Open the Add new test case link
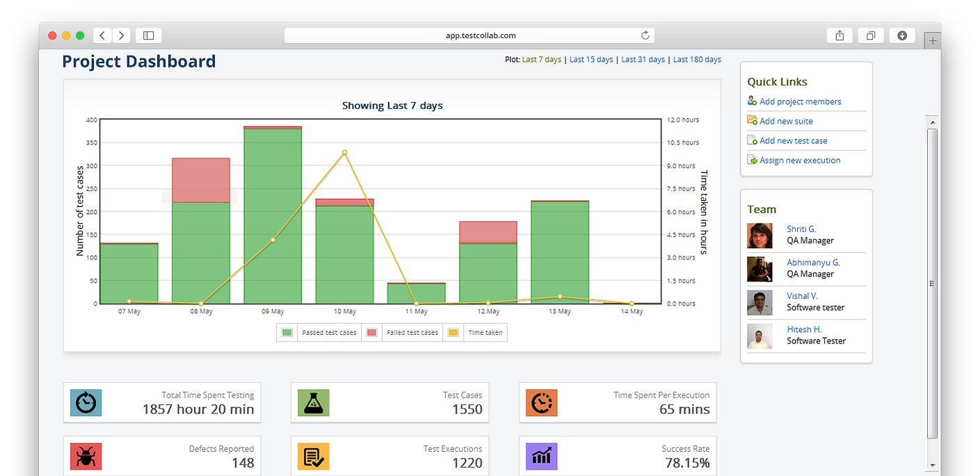This screenshot has width=980, height=476. click(794, 140)
